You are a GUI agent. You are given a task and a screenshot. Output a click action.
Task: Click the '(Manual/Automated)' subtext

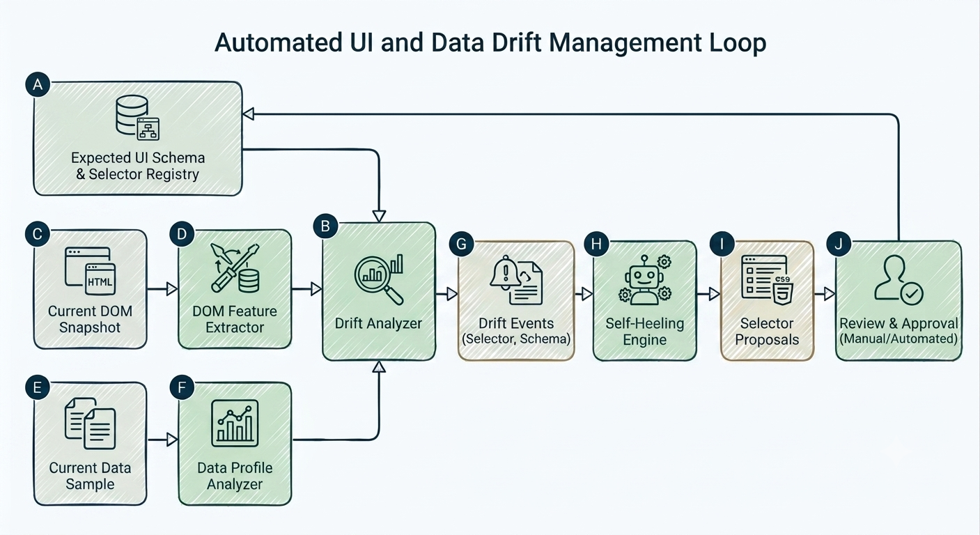899,339
